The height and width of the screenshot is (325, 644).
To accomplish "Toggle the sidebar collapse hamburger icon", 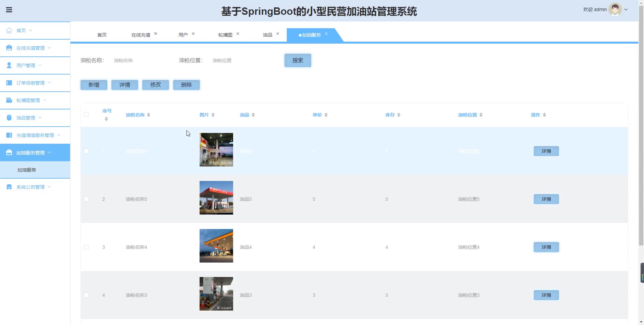I will pos(9,10).
